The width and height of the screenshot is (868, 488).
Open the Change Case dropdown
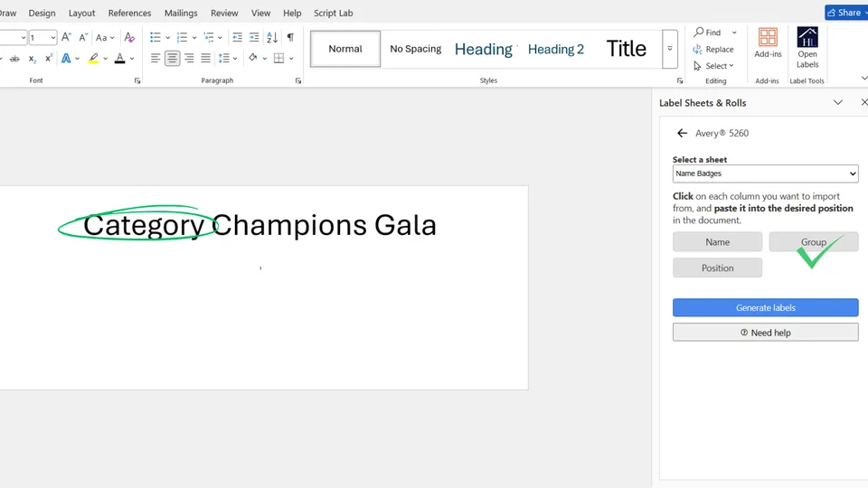[x=105, y=37]
